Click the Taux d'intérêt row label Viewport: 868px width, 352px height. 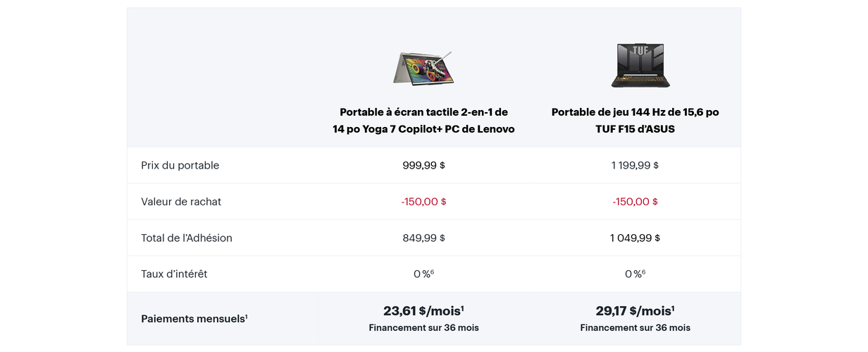click(x=174, y=274)
